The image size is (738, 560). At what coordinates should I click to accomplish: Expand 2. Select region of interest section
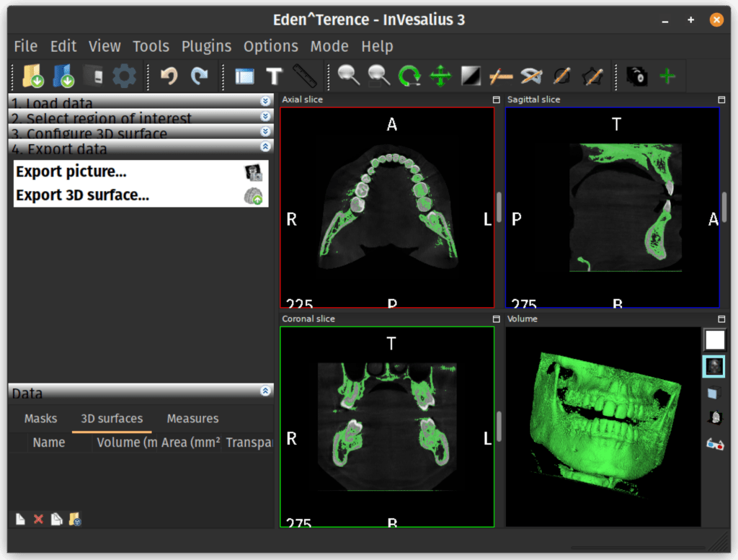pyautogui.click(x=141, y=116)
